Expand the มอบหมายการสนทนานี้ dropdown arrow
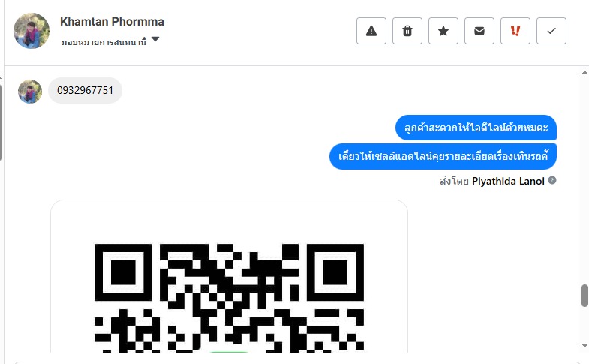The width and height of the screenshot is (589, 364). click(155, 40)
